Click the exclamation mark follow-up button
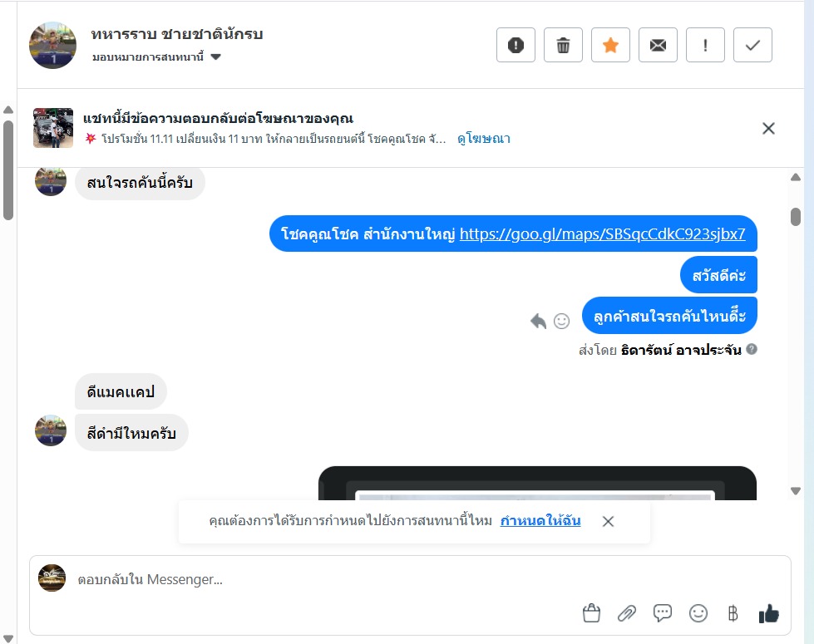Screen dimensions: 814x644 point(705,46)
